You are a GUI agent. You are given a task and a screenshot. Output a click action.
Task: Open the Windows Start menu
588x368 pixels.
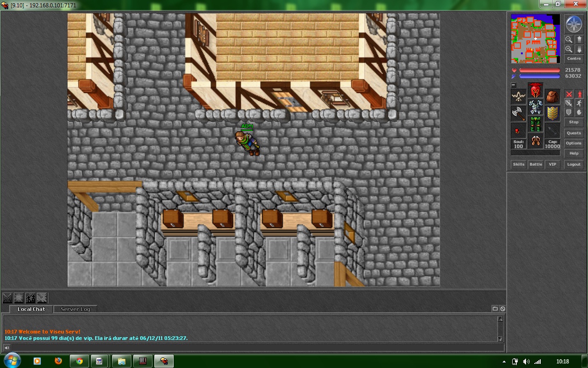coord(11,361)
